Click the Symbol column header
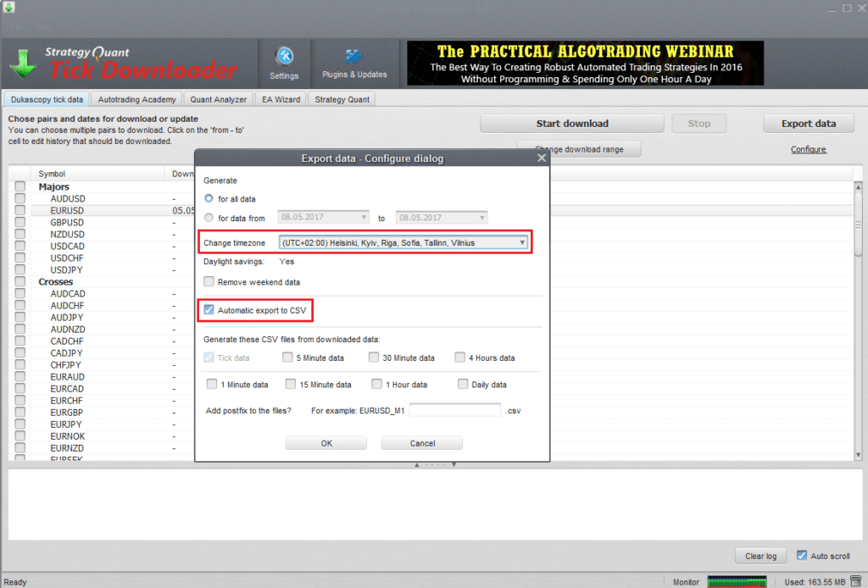 pyautogui.click(x=97, y=174)
